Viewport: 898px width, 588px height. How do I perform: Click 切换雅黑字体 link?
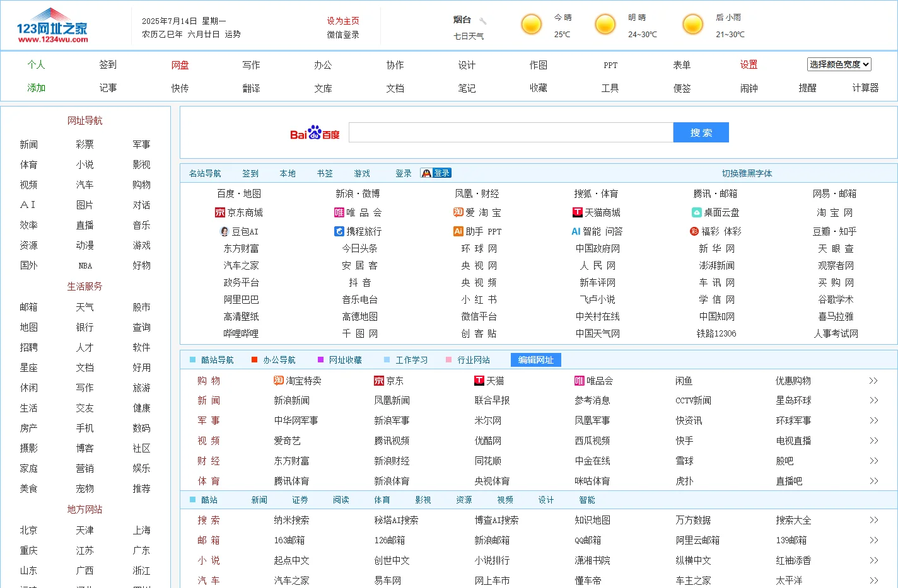[x=747, y=173]
